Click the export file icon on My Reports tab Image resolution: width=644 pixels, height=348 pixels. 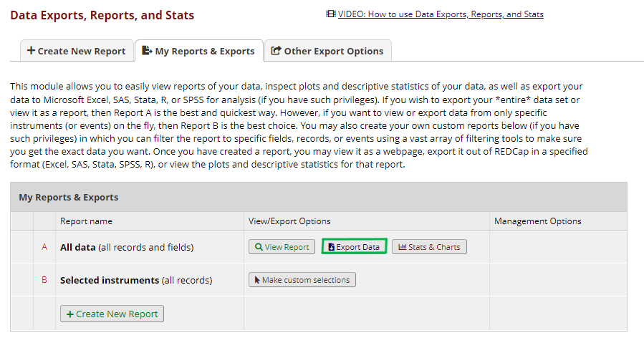coord(147,51)
